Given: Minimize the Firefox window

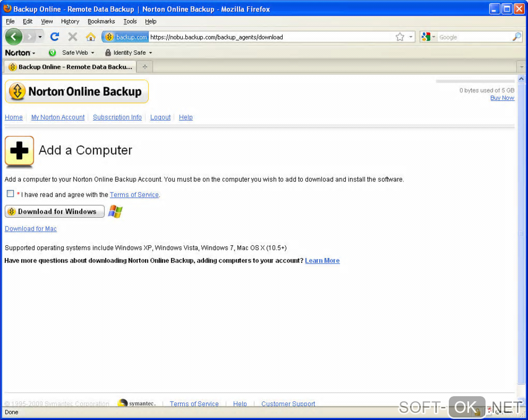Looking at the screenshot, I should tap(494, 9).
